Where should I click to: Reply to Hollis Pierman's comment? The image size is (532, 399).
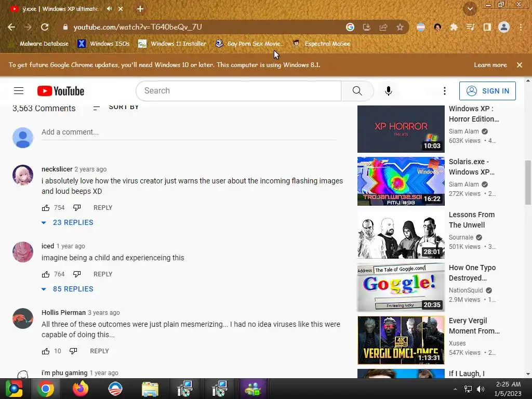99,351
